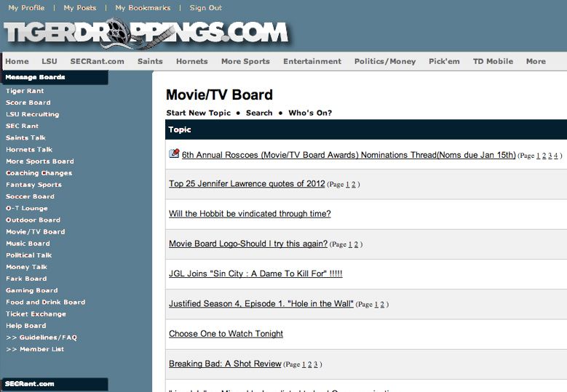Image resolution: width=567 pixels, height=392 pixels.
Task: Open Outdoor Board in sidebar
Action: click(x=33, y=220)
